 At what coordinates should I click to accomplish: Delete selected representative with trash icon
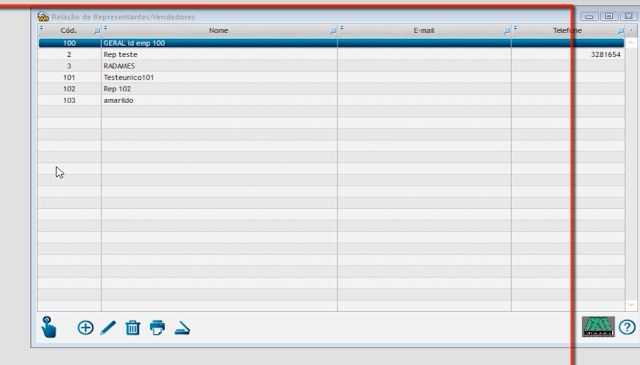(x=133, y=327)
